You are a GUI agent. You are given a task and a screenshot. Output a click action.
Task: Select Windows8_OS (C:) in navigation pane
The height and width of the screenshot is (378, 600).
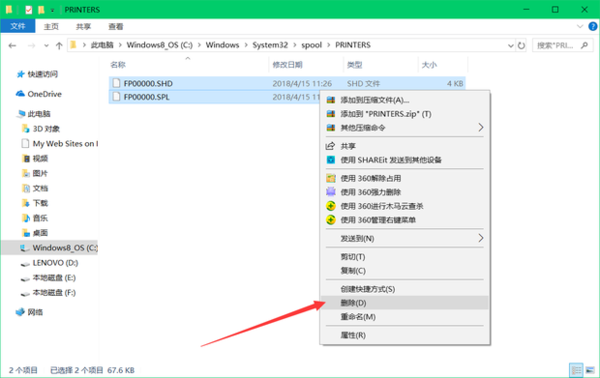coord(50,248)
